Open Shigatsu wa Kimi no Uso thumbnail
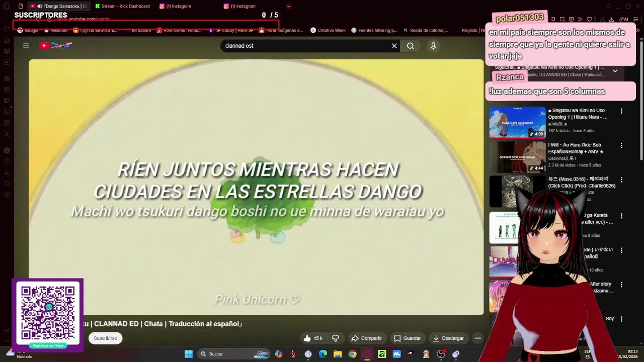644x362 pixels. pos(517,122)
